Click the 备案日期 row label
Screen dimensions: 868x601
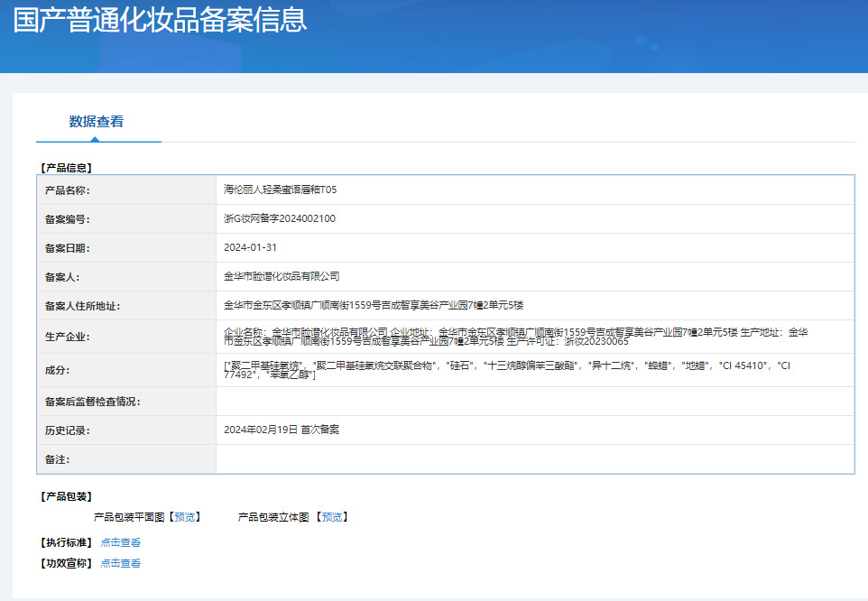[x=68, y=247]
